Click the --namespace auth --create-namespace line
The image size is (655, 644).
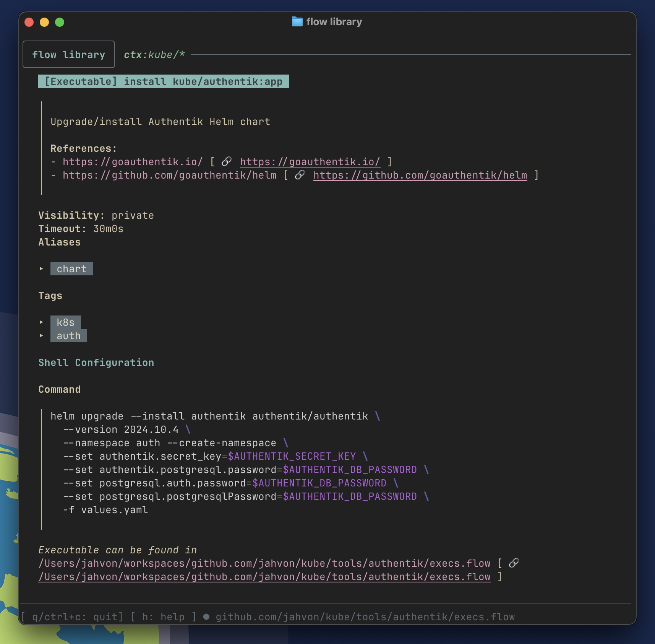pos(176,443)
